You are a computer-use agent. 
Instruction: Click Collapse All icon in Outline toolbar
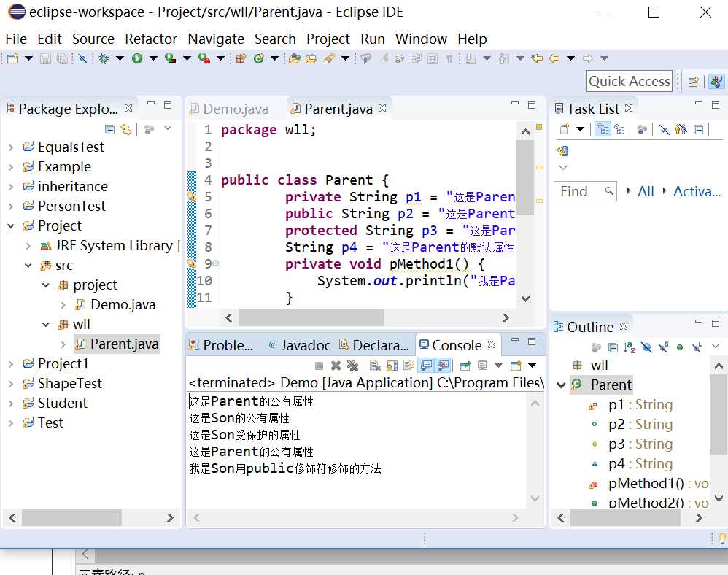(x=613, y=347)
